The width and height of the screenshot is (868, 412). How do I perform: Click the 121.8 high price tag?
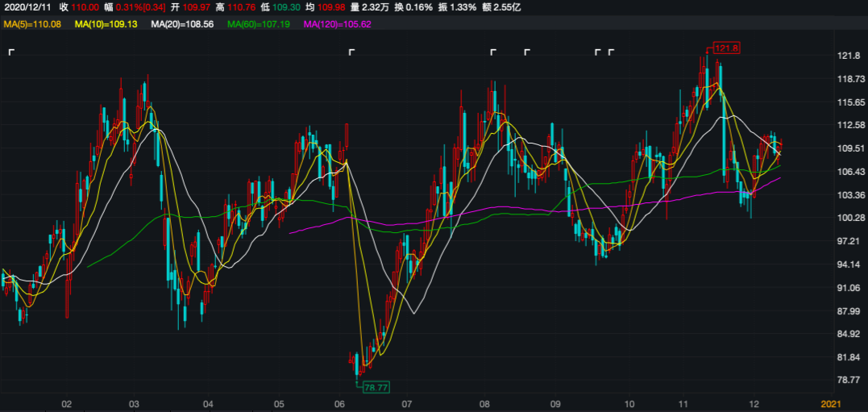(725, 48)
